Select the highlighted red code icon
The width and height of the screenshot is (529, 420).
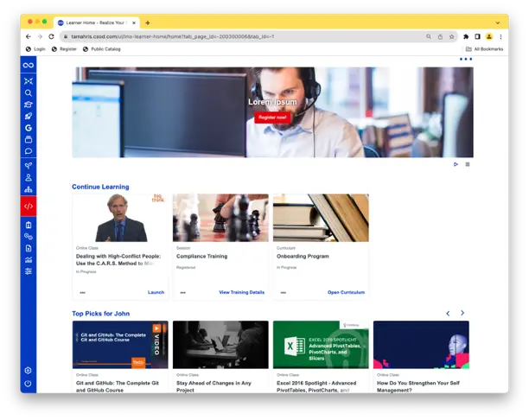point(29,206)
